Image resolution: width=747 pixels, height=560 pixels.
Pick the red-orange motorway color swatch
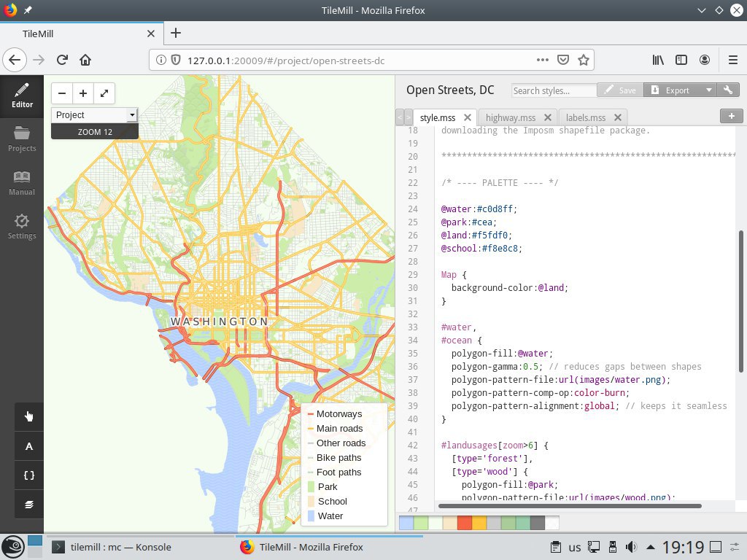[464, 523]
